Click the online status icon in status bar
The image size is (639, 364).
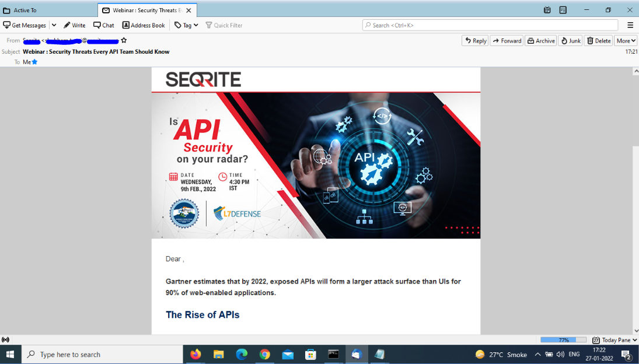[5, 339]
